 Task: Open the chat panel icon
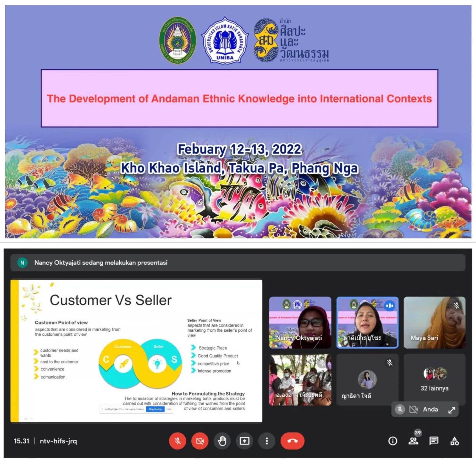pyautogui.click(x=434, y=441)
